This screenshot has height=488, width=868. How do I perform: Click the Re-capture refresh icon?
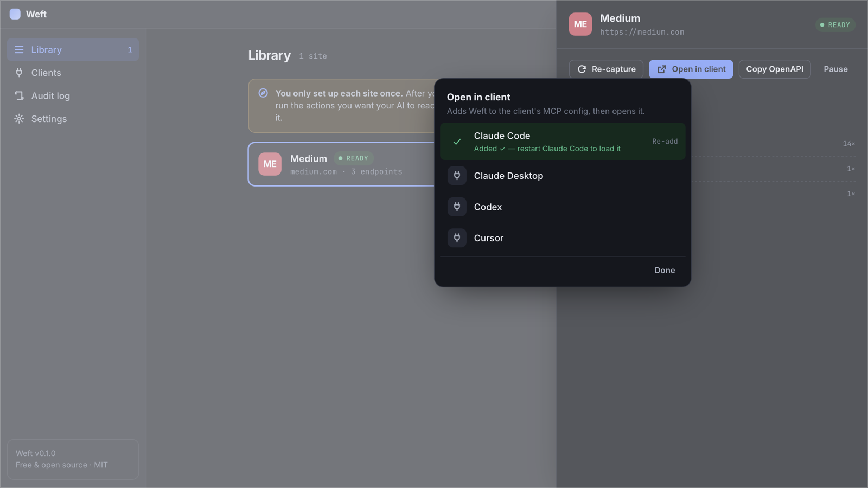pos(582,69)
